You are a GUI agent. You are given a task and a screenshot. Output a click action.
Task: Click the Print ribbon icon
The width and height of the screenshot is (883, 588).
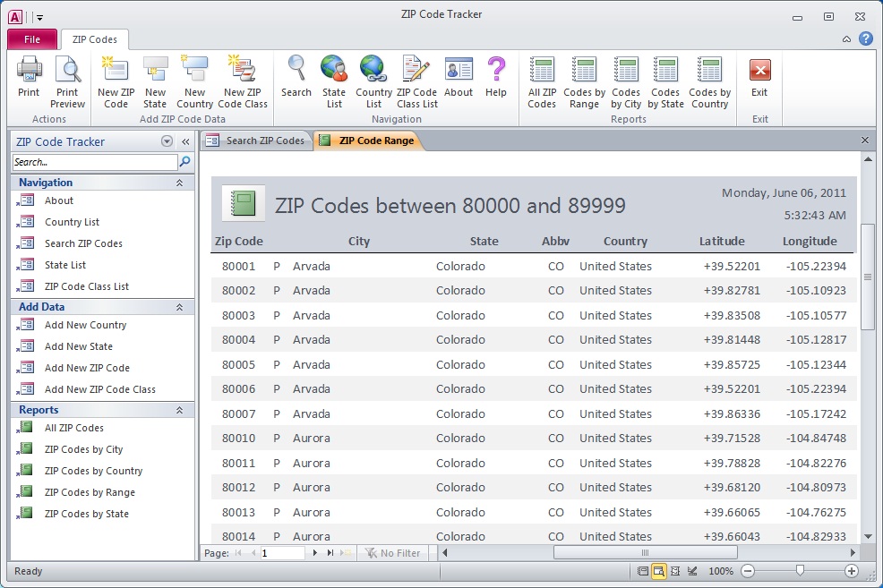coord(29,69)
